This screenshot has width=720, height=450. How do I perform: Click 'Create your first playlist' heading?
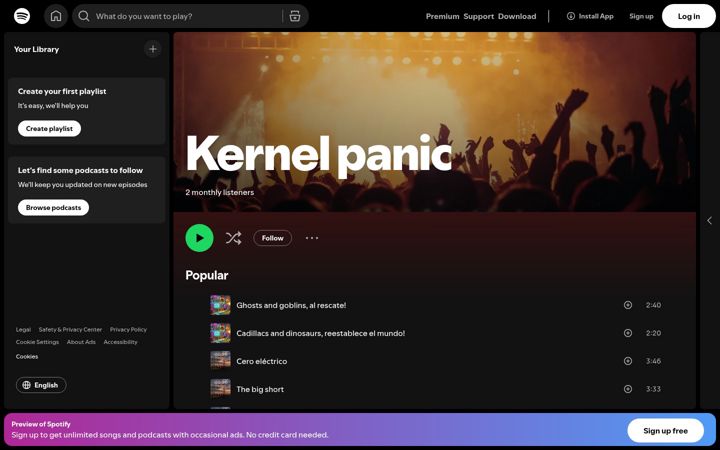tap(62, 91)
